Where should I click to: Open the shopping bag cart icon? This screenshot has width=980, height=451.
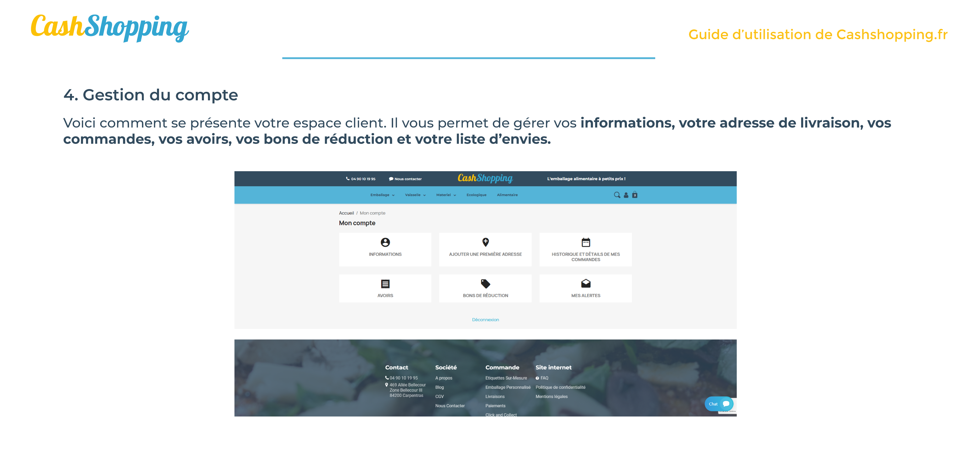click(634, 195)
